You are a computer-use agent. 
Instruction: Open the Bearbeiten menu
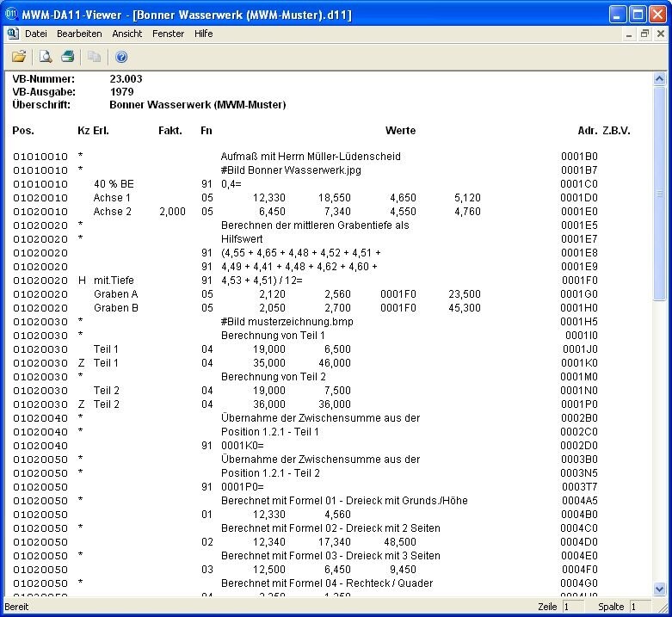coord(79,34)
